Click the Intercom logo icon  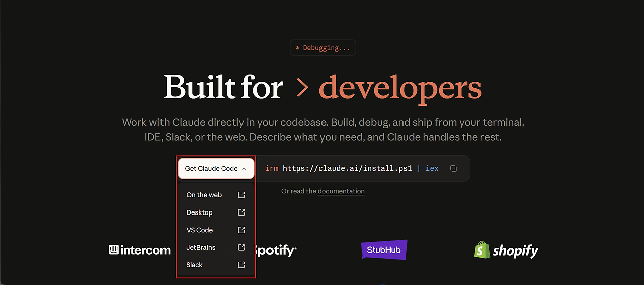tap(114, 250)
